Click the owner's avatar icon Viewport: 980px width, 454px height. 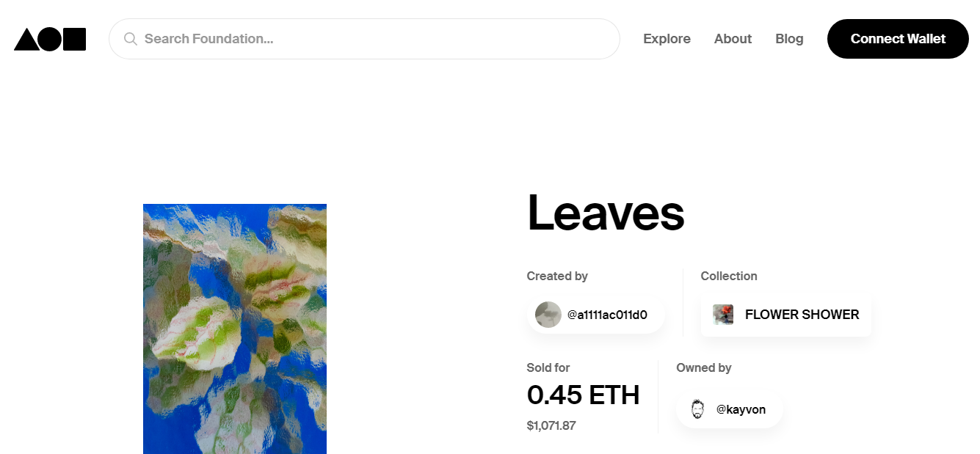[698, 409]
